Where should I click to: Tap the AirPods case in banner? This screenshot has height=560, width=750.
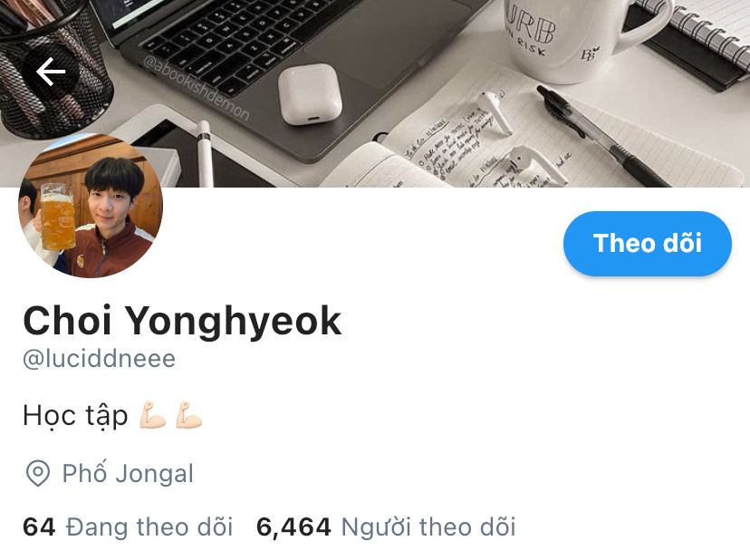click(310, 94)
